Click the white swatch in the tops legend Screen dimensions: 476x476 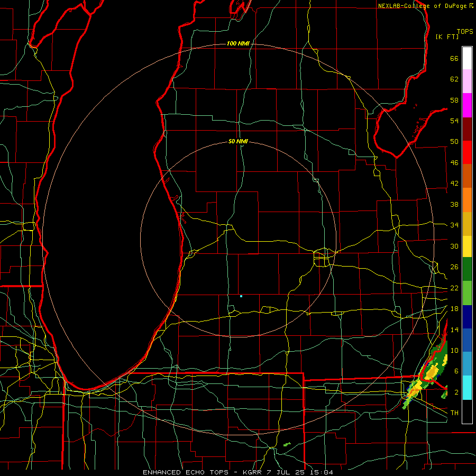(x=467, y=58)
